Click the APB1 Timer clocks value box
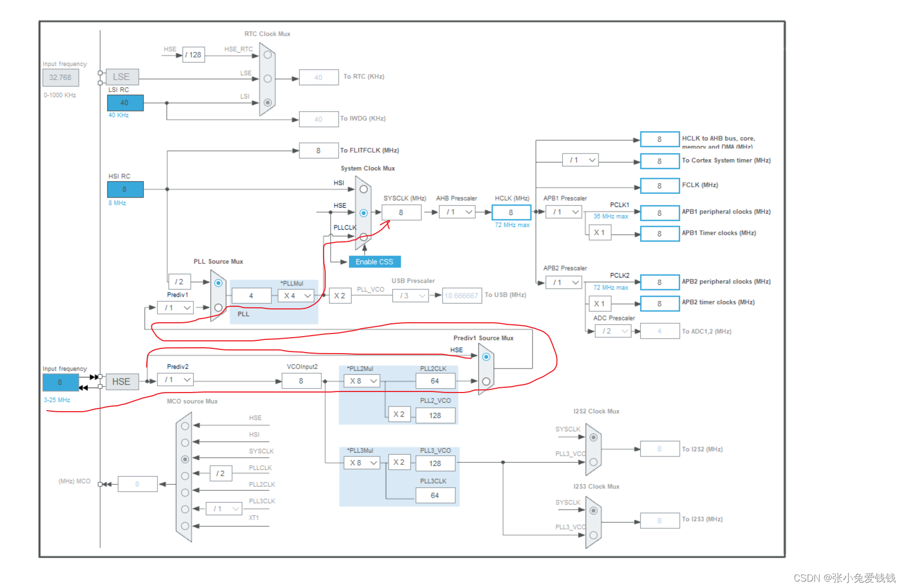Screen dimensions: 904x588 660,234
